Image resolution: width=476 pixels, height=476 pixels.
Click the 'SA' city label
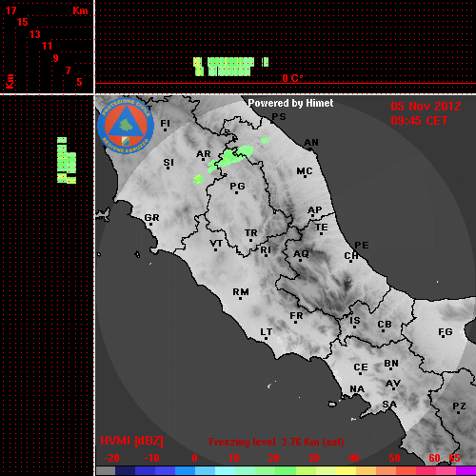click(x=389, y=405)
